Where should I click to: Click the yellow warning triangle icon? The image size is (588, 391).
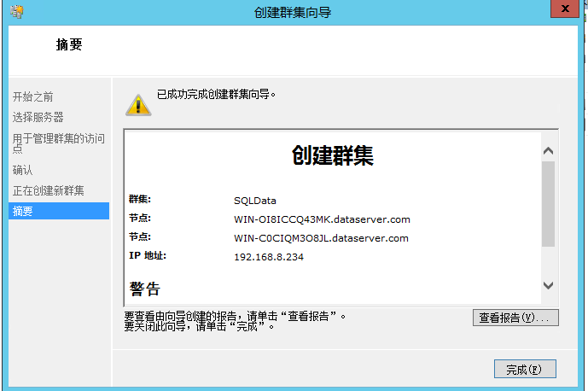coord(138,105)
